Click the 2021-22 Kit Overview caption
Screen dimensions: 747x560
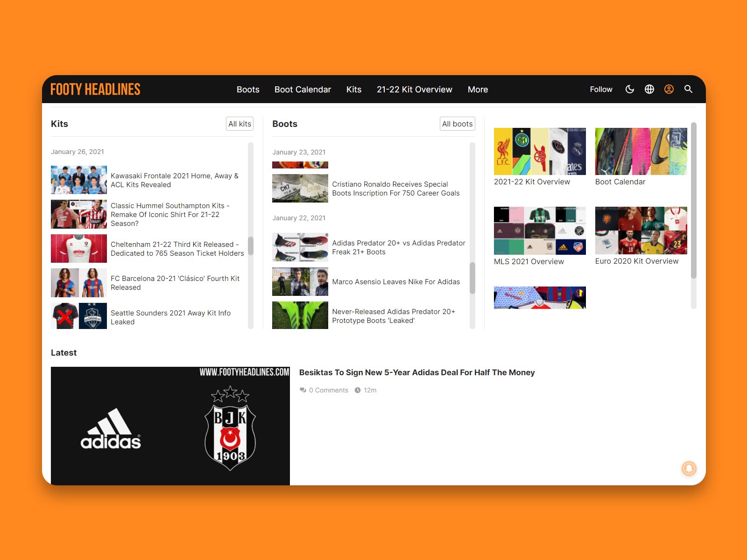click(x=532, y=182)
